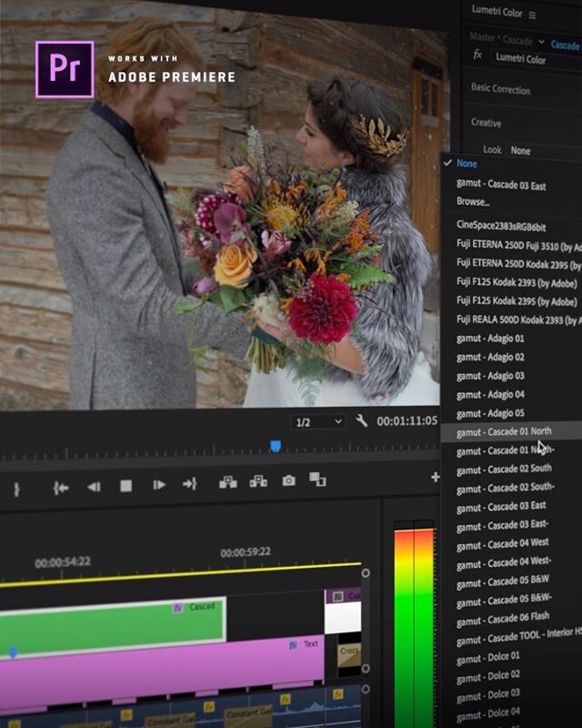Select the highlighted gamut - Cascade 01 North look
582x728 pixels.
point(510,431)
